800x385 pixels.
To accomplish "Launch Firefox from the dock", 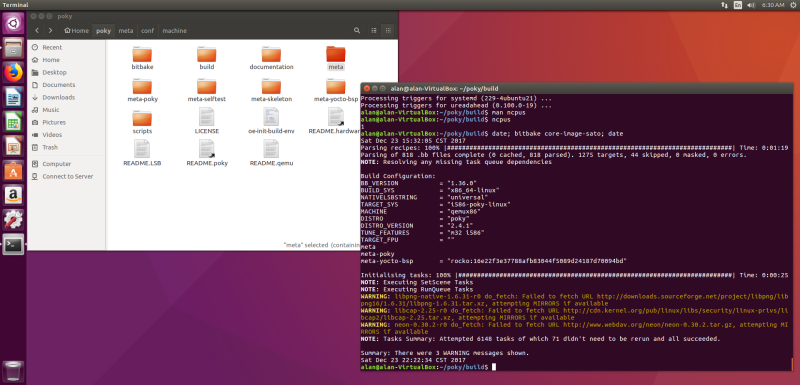I will coord(13,73).
